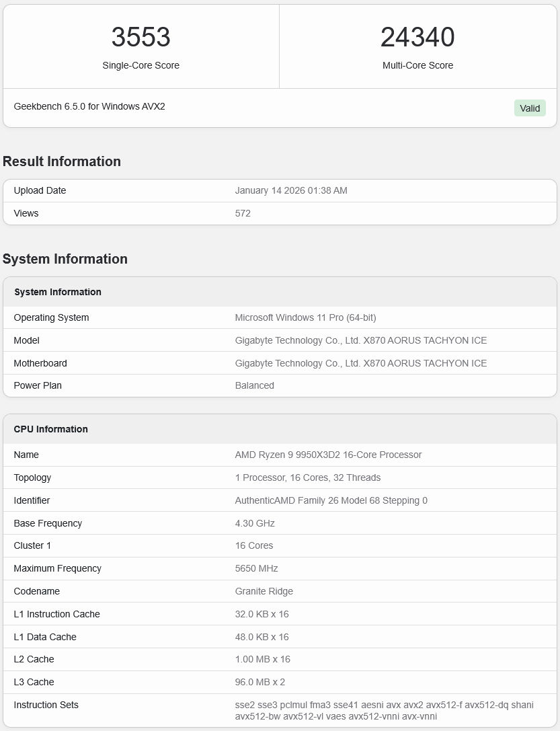560x731 pixels.
Task: Click the Topology value with 16 Cores, 32 Threads
Action: tap(308, 477)
